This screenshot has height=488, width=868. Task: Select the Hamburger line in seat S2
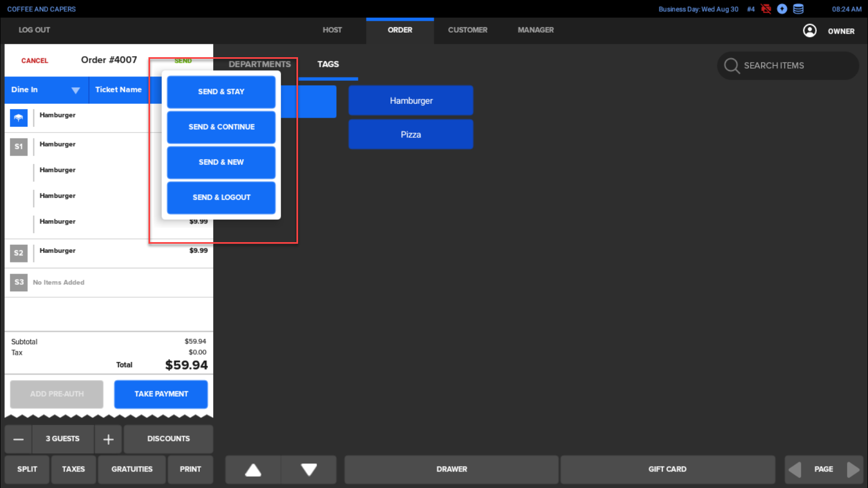click(109, 253)
